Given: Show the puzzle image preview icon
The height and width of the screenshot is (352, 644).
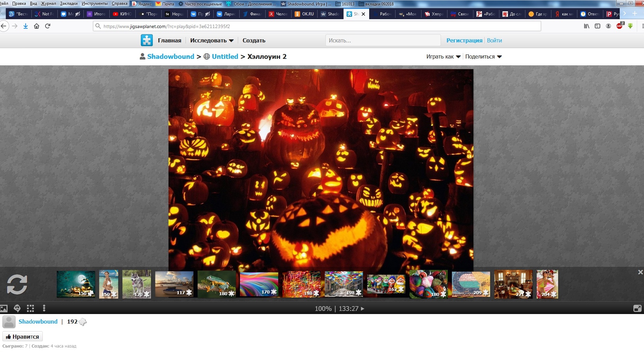Looking at the screenshot, I should [4, 309].
